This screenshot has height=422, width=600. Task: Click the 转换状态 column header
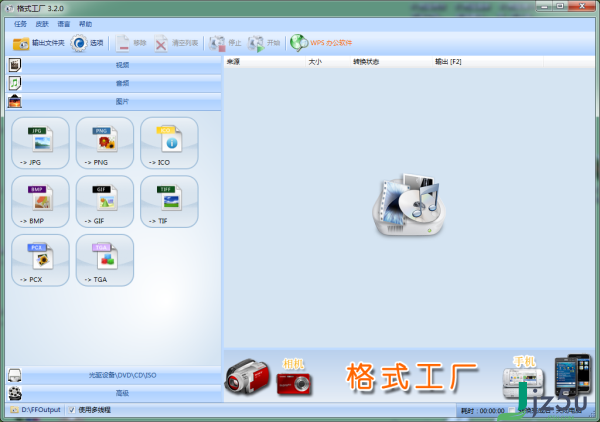pyautogui.click(x=392, y=62)
